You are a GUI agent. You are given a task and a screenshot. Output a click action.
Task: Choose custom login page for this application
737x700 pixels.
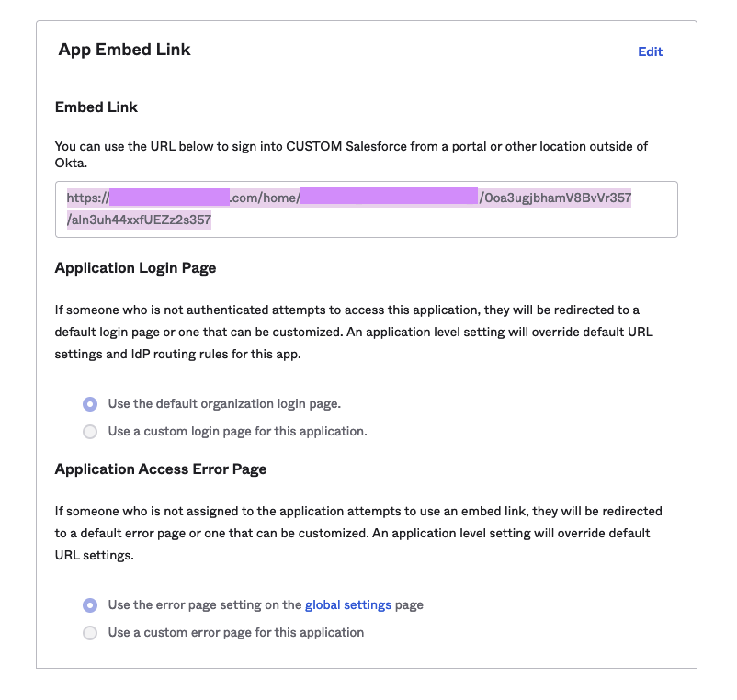tap(89, 432)
